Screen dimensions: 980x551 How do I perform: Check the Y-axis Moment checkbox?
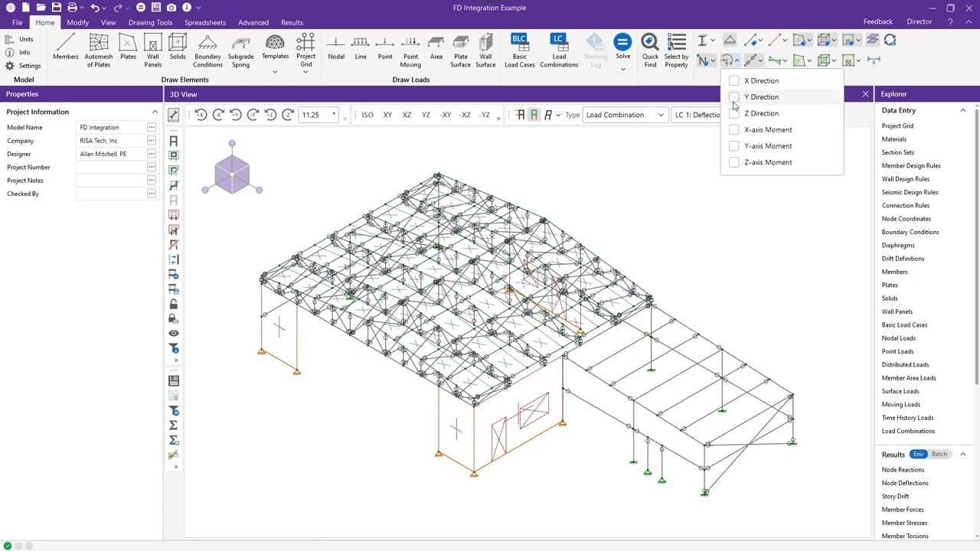(x=734, y=146)
